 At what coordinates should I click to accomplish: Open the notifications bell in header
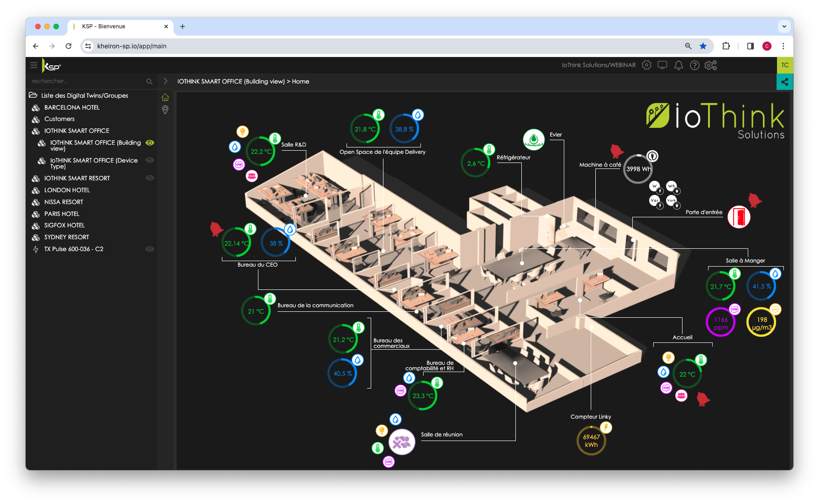(678, 65)
